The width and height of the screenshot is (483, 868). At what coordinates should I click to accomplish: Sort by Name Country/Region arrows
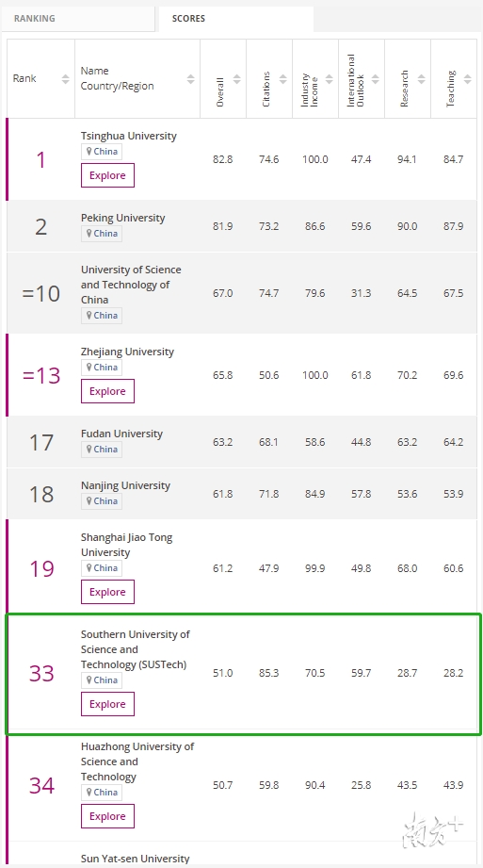191,78
